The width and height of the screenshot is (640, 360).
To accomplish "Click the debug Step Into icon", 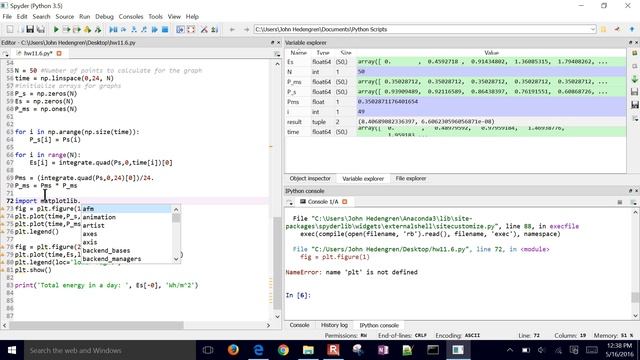I will (x=133, y=29).
